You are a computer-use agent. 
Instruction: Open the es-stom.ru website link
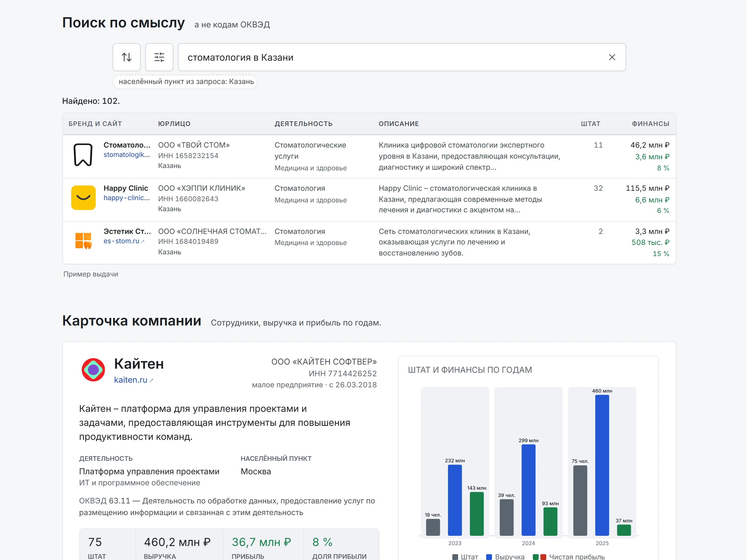tap(121, 241)
